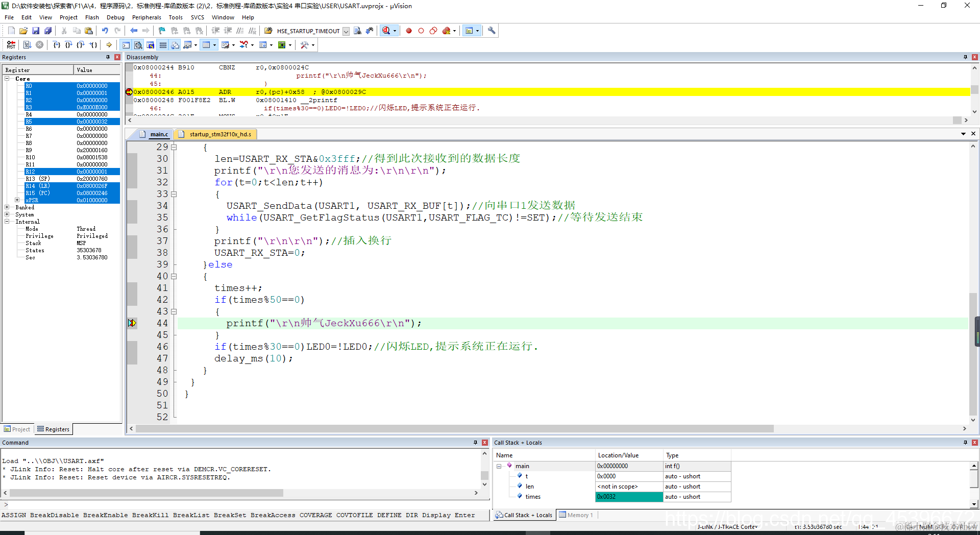
Task: Expand the xPSR register node
Action: tap(17, 200)
